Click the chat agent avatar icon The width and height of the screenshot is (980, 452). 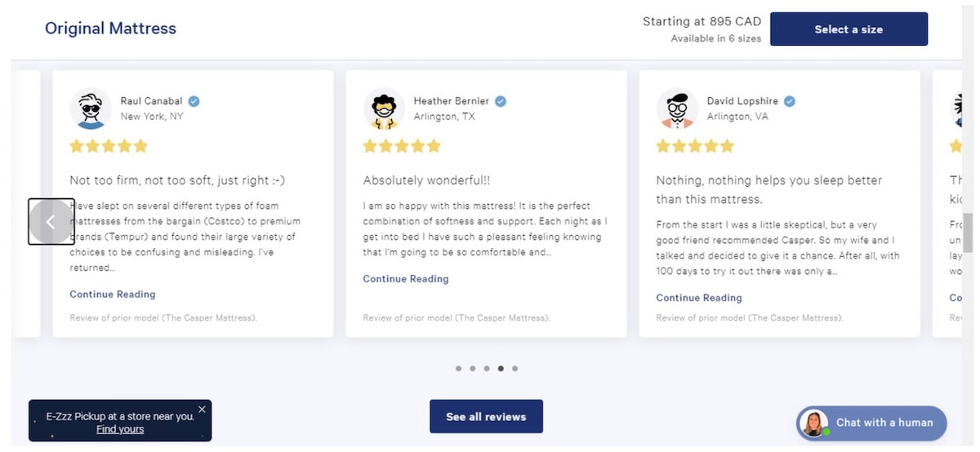click(815, 423)
